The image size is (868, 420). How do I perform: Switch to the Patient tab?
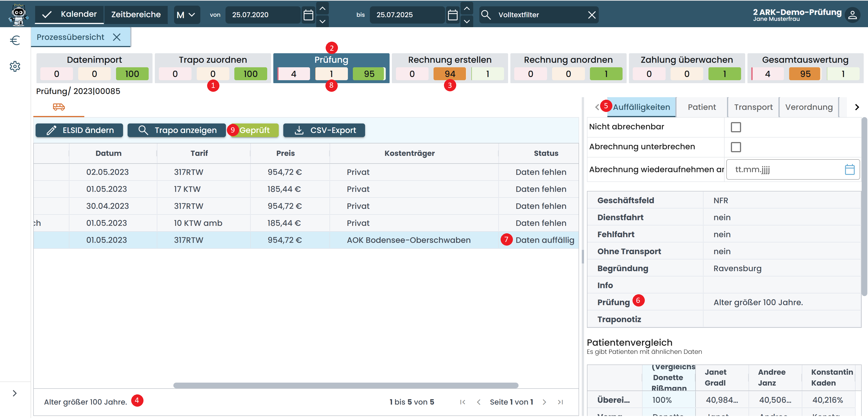pos(702,107)
